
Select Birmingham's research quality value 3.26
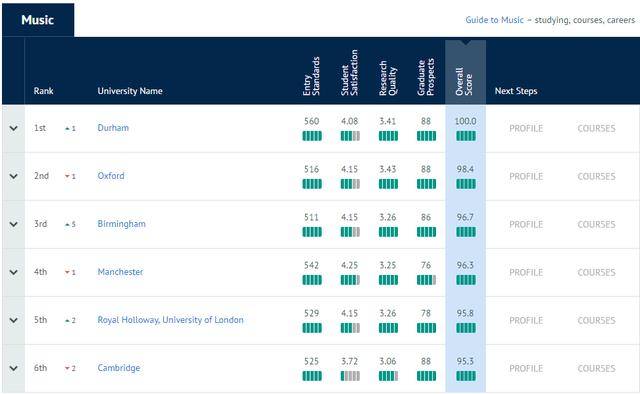388,217
